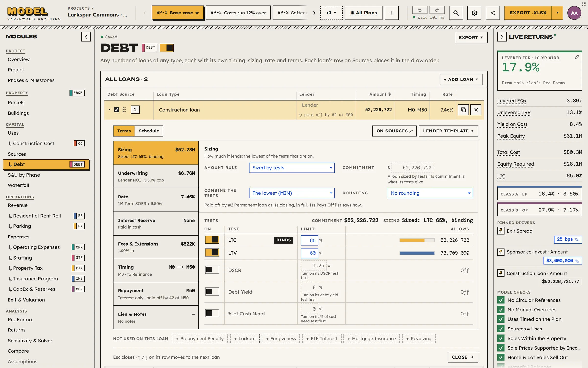This screenshot has width=588, height=368.
Task: Click the redo arrow icon
Action: (x=437, y=10)
